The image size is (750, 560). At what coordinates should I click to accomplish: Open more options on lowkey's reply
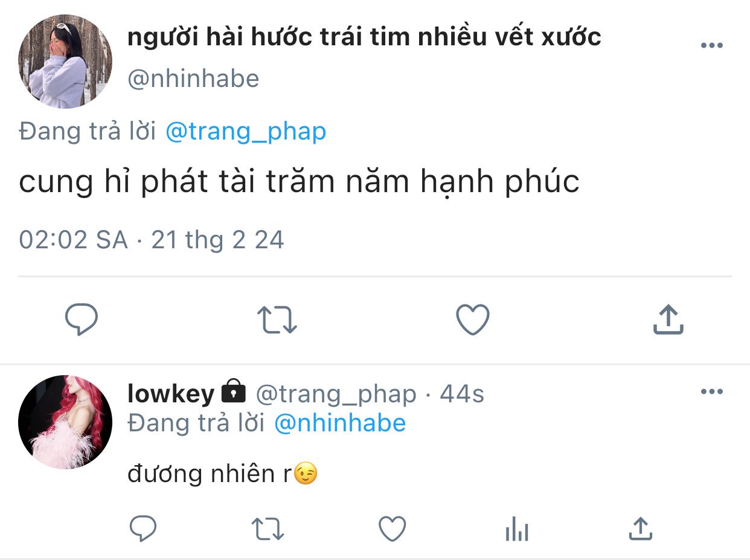[711, 392]
